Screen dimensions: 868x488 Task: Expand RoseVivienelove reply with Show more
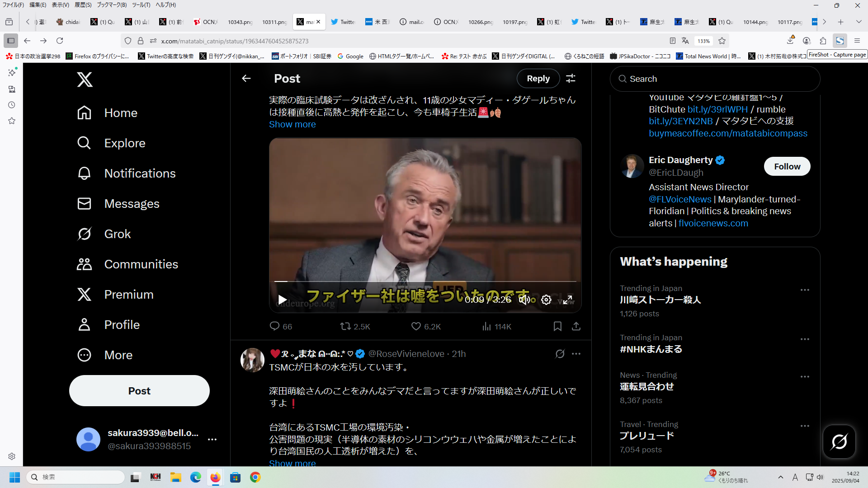click(x=292, y=463)
